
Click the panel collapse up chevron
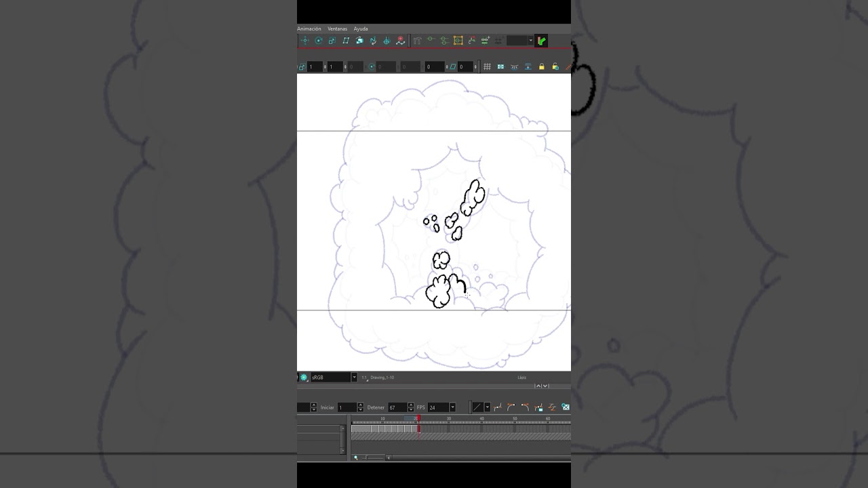tap(538, 386)
